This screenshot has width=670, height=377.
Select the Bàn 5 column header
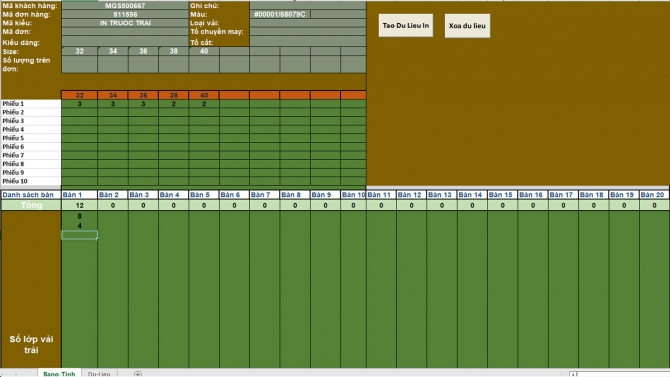click(x=204, y=194)
